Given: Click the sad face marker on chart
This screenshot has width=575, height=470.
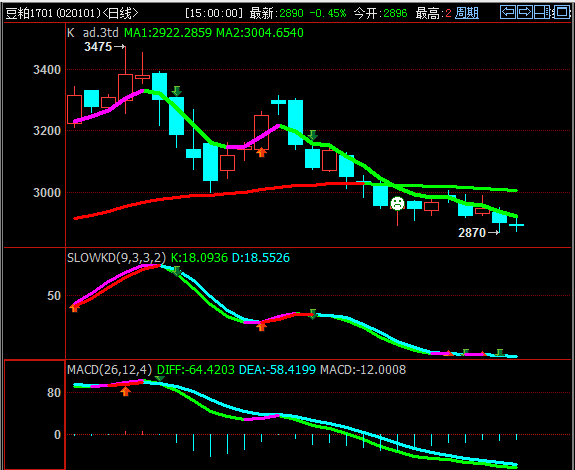Looking at the screenshot, I should click(x=397, y=203).
